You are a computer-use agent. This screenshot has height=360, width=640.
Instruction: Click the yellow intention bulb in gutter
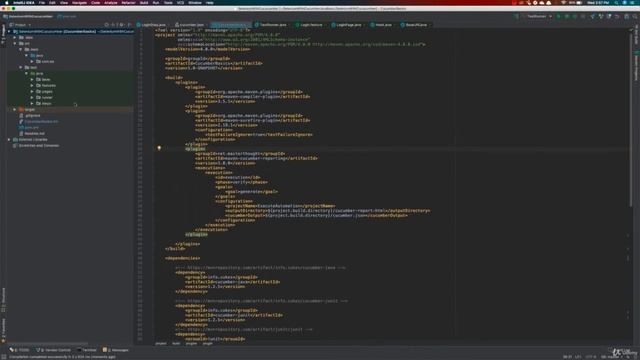pos(159,148)
